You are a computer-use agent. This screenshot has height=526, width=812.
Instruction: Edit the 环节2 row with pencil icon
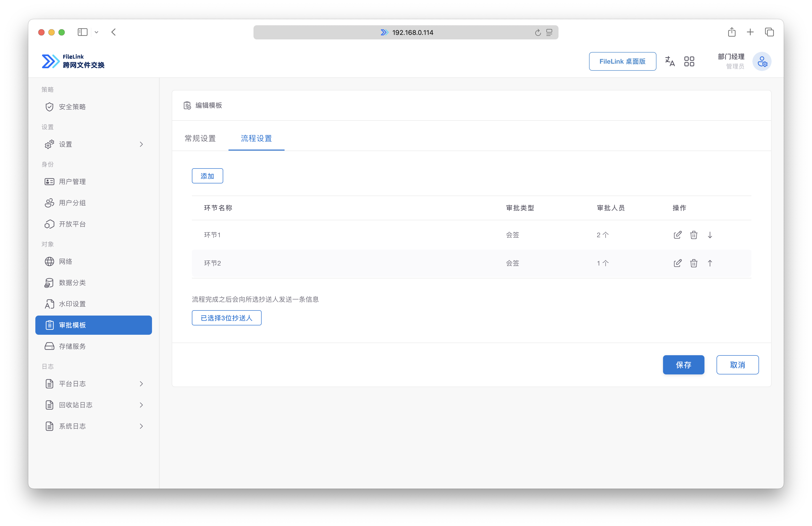(x=677, y=263)
